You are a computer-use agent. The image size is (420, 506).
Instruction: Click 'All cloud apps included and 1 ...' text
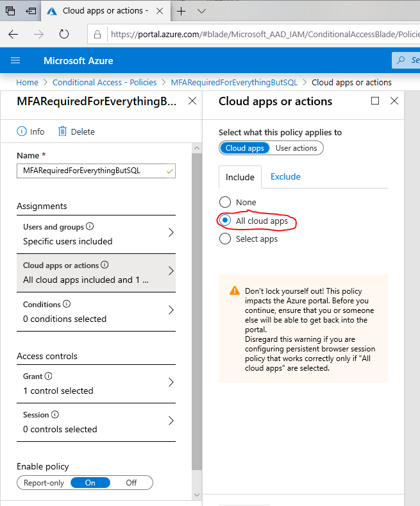click(x=86, y=280)
